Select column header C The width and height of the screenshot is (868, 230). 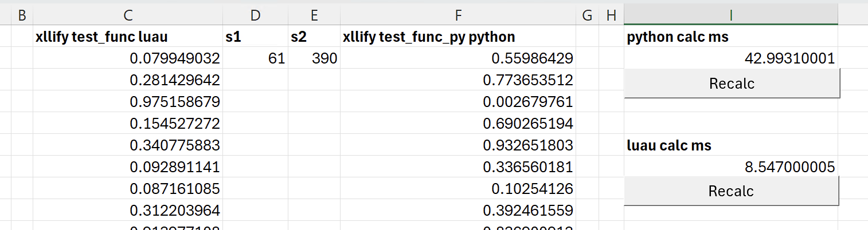click(128, 16)
